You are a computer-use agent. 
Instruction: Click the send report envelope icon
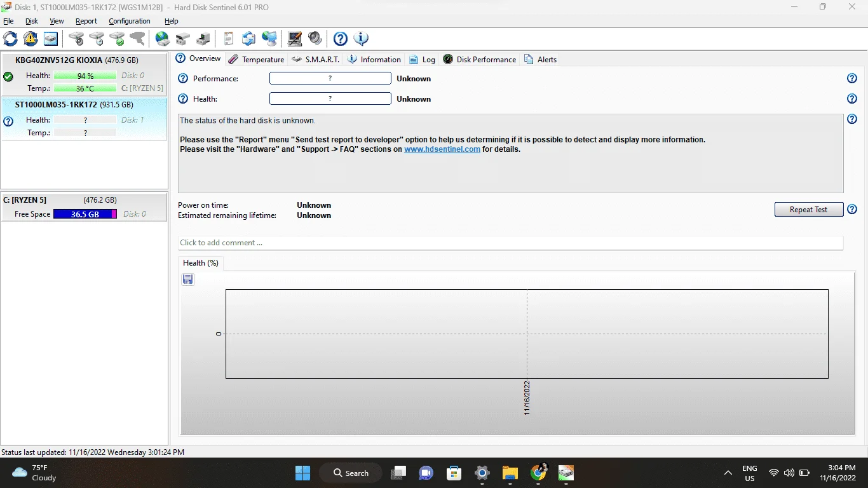pos(249,39)
